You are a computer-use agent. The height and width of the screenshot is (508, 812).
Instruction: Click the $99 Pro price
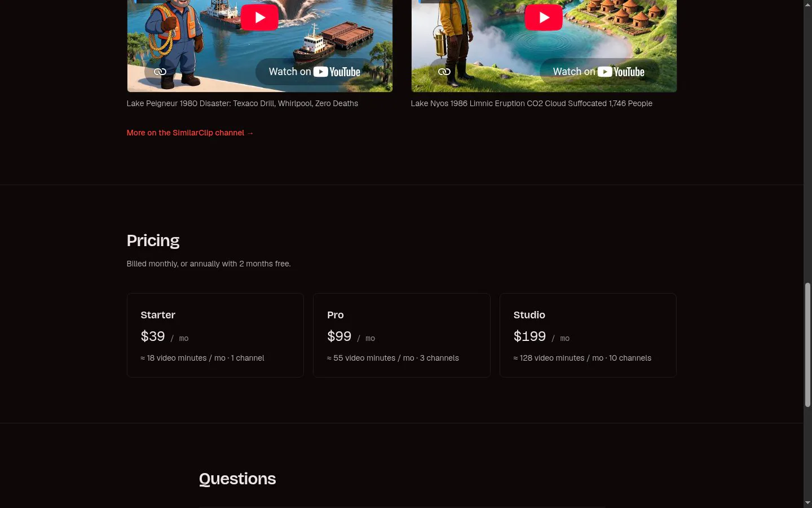[339, 336]
